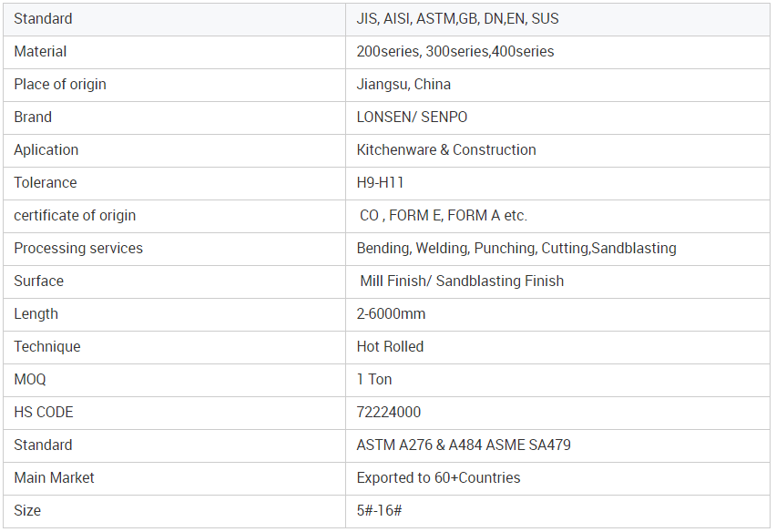This screenshot has height=532, width=776.
Task: Select the Processing services label
Action: [78, 249]
